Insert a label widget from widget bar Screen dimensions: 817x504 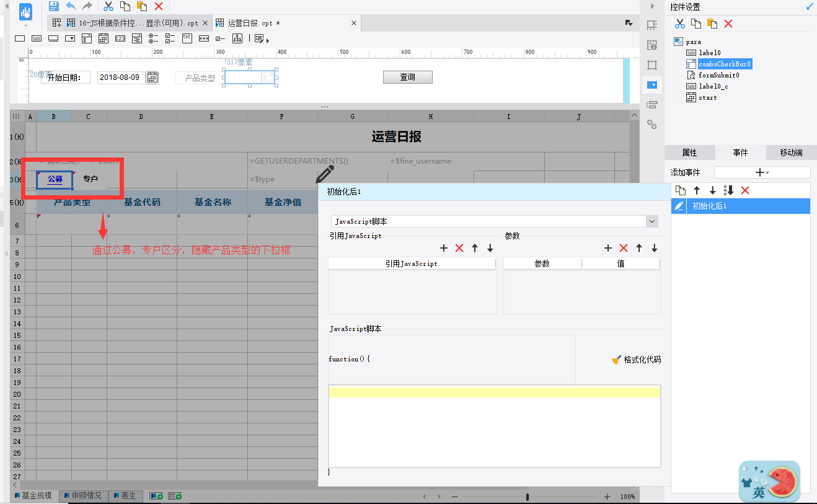[x=37, y=38]
